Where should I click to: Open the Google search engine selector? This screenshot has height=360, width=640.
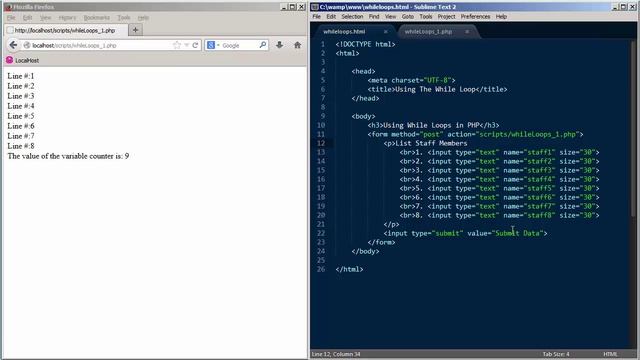pos(213,45)
